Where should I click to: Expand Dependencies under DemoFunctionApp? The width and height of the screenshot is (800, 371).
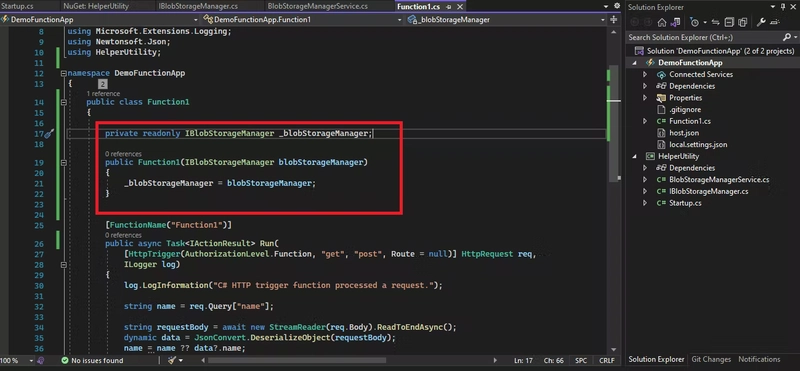[x=645, y=86]
